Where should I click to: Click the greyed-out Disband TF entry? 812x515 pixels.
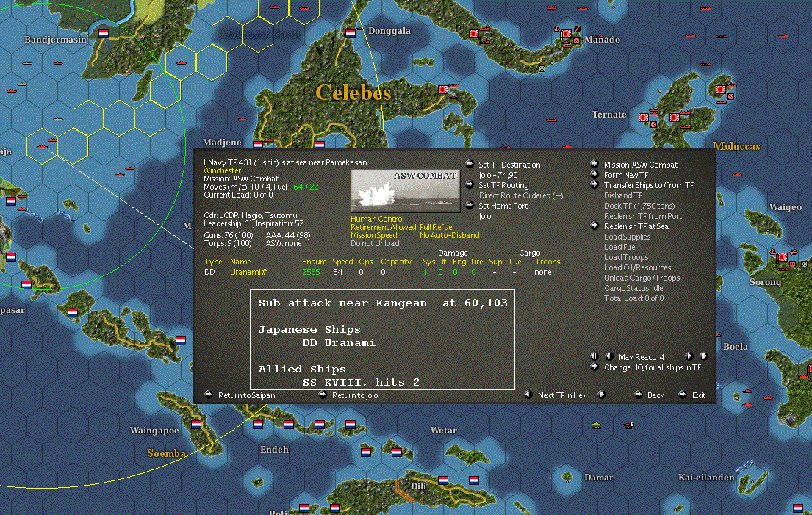coord(623,195)
